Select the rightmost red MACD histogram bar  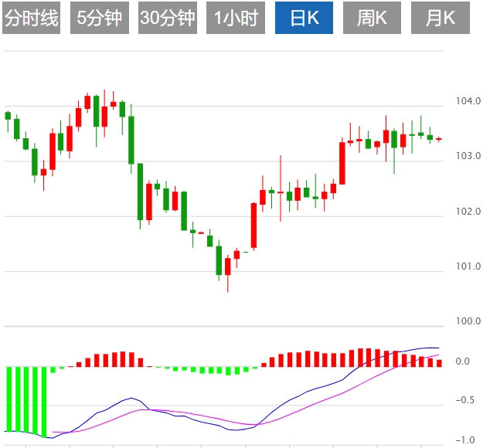[439, 362]
